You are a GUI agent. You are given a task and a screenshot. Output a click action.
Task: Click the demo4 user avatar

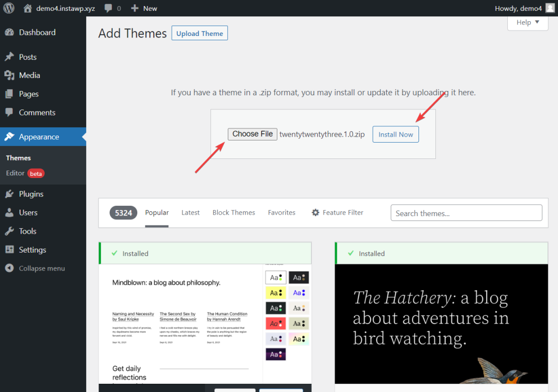pos(550,8)
